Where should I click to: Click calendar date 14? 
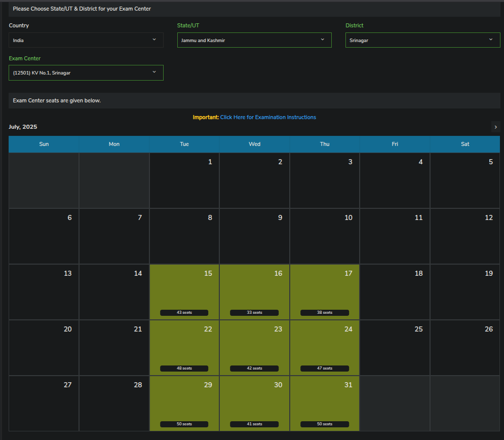(x=114, y=292)
